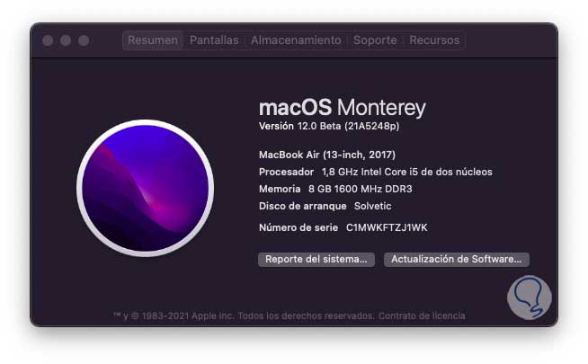The width and height of the screenshot is (588, 364).
Task: Click the serial number C1MWKFTZJ1WK
Action: coord(387,227)
